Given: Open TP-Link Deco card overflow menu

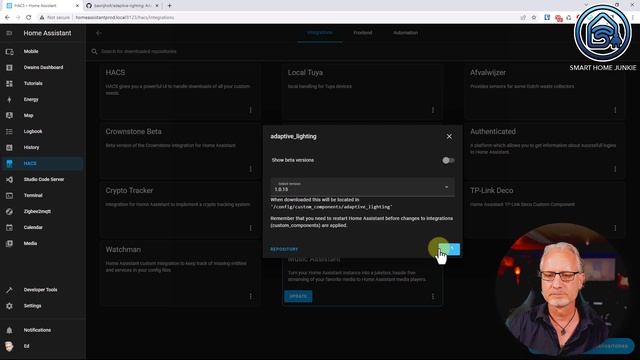Looking at the screenshot, I should [x=615, y=228].
